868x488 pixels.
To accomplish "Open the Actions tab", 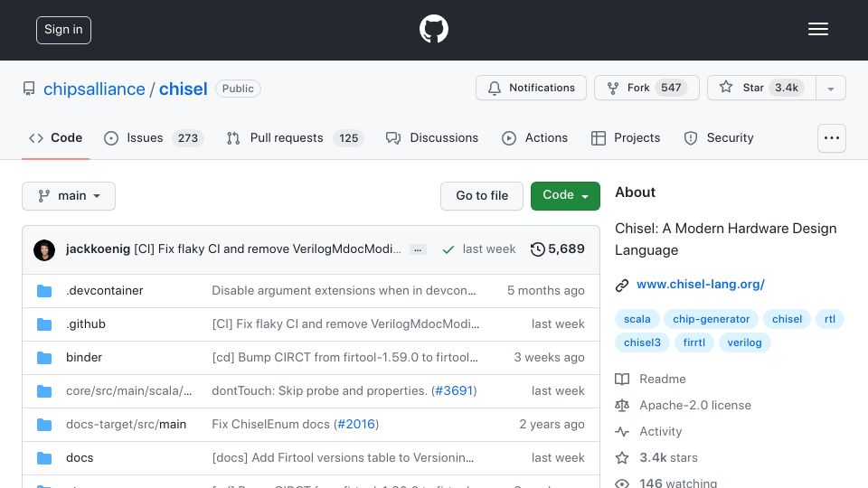I will (x=534, y=137).
